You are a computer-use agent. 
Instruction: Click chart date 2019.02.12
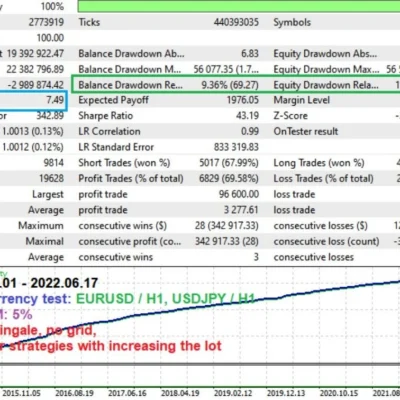tap(233, 393)
